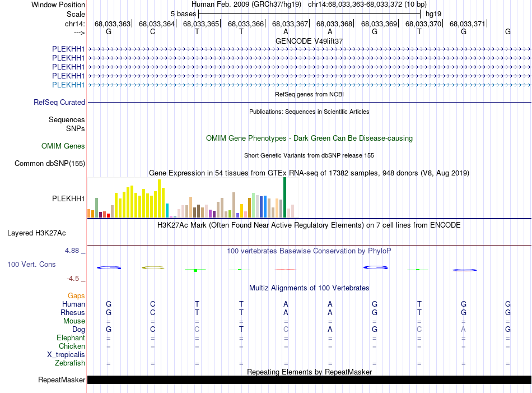Image resolution: width=532 pixels, height=393 pixels.
Task: Click the GENCODE V49lift37 track title
Action: (x=309, y=41)
